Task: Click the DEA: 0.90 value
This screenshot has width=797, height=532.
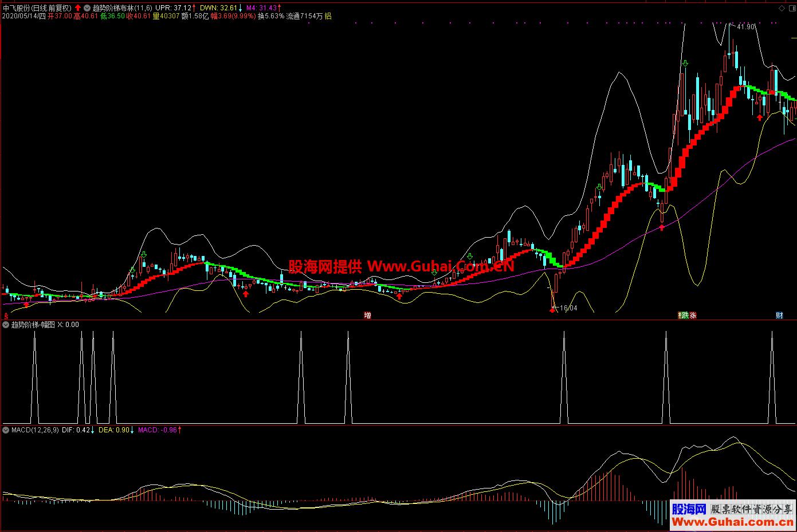Action: click(113, 429)
